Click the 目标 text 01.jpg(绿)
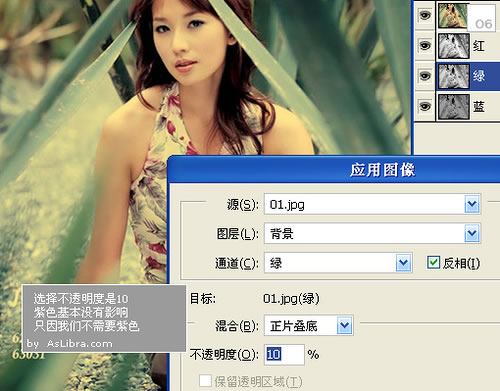500x391 pixels. (291, 298)
